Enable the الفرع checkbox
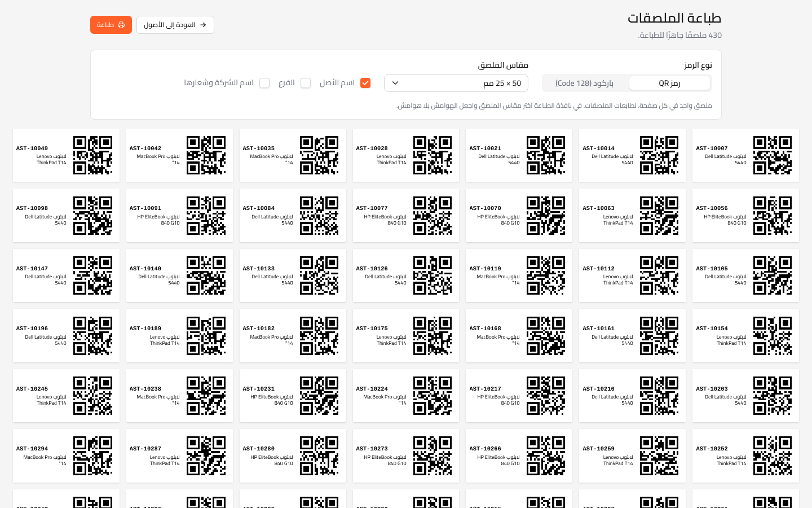This screenshot has height=508, width=812. coord(306,83)
